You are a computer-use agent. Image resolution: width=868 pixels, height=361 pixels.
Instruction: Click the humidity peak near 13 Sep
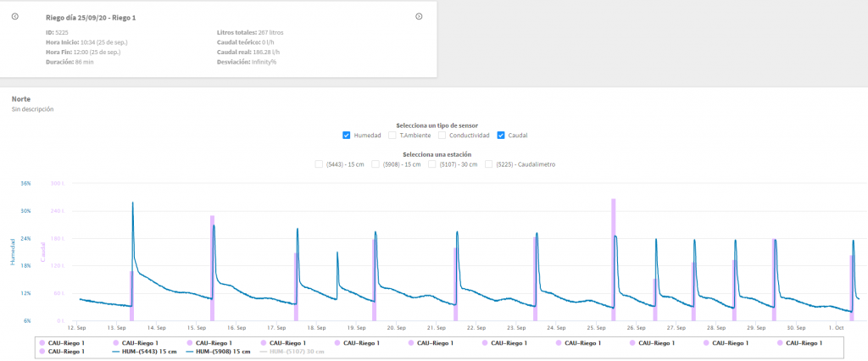[133, 203]
